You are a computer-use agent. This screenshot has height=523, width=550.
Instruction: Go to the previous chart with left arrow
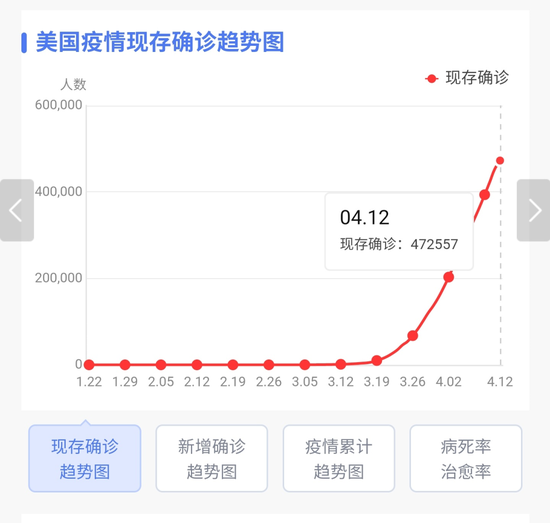click(x=16, y=210)
